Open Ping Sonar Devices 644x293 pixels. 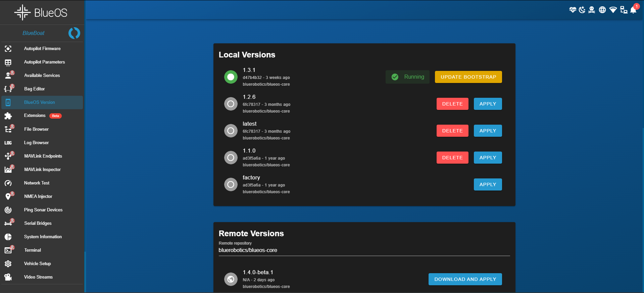tap(42, 210)
